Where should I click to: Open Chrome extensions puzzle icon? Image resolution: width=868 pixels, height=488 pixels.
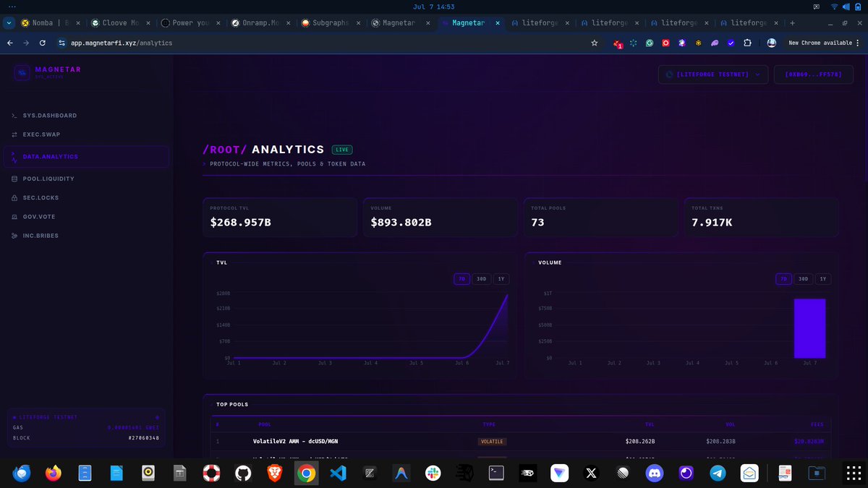(x=747, y=43)
